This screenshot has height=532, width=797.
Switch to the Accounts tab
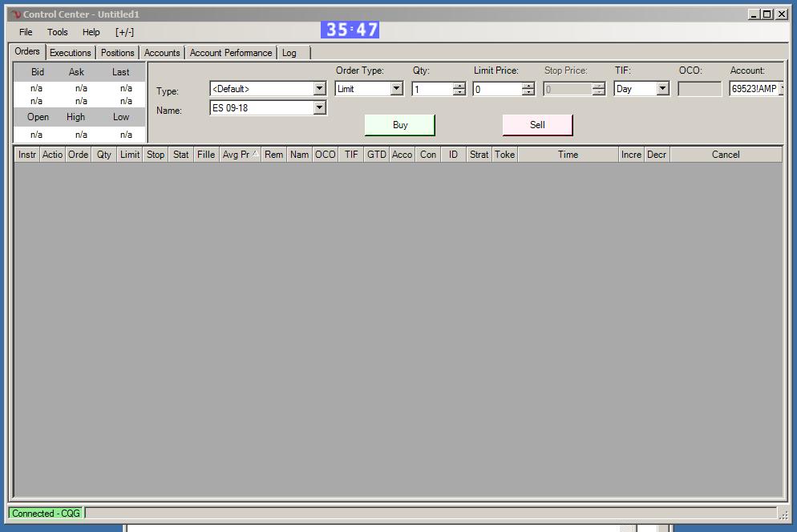point(162,53)
